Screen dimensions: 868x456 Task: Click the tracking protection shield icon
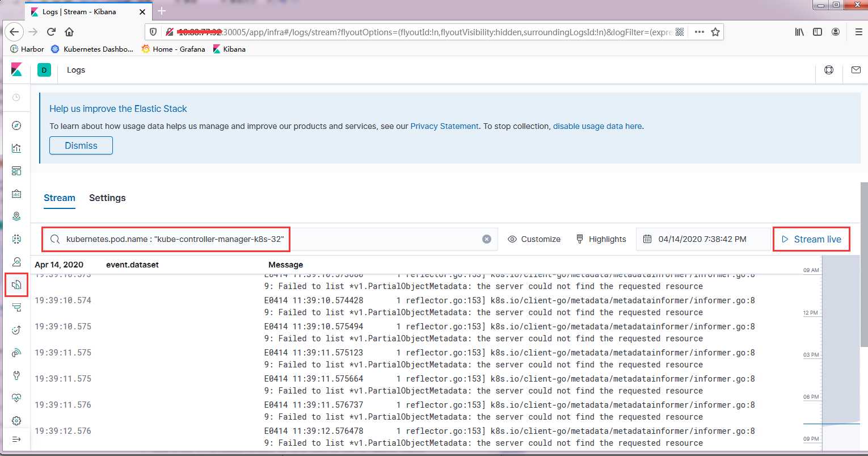[x=154, y=32]
